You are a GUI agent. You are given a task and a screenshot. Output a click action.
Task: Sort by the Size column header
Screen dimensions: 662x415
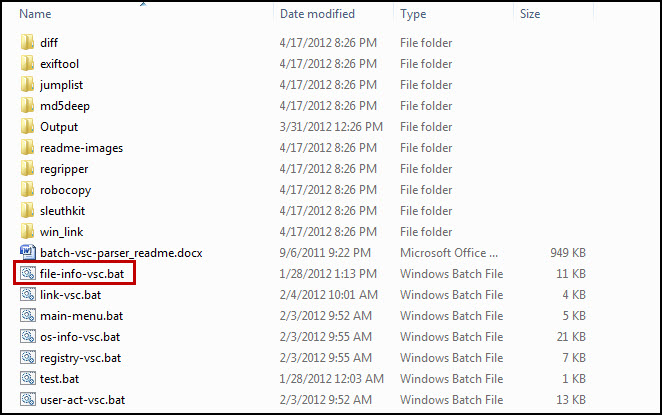[x=531, y=15]
